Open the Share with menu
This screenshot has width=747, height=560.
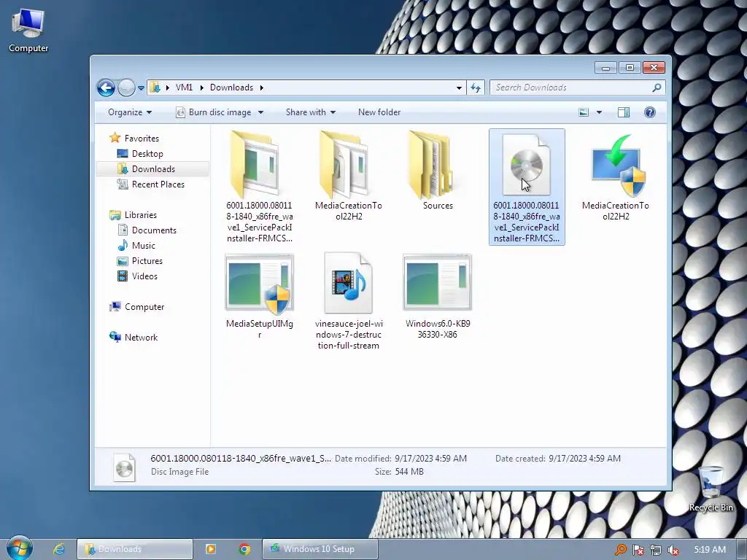pyautogui.click(x=311, y=112)
